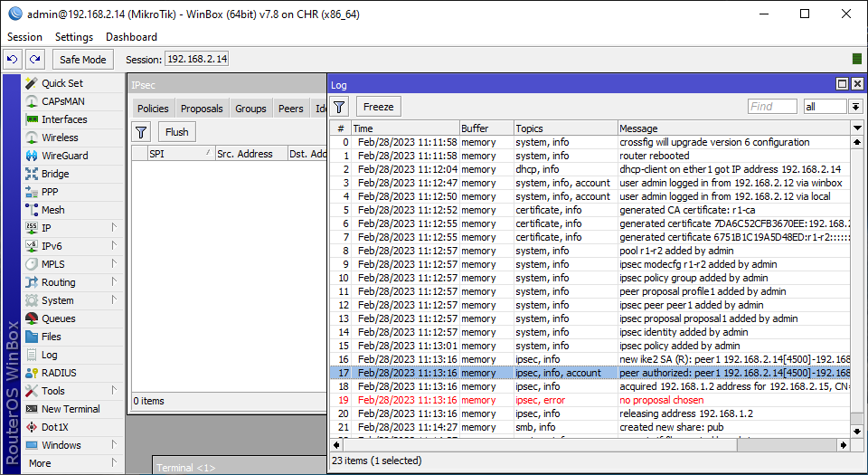The image size is (868, 475).
Task: Expand the System submenu
Action: pyautogui.click(x=114, y=300)
